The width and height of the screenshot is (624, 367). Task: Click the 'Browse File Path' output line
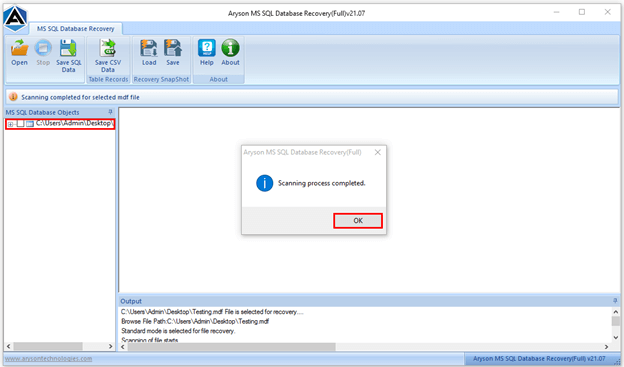tap(195, 321)
